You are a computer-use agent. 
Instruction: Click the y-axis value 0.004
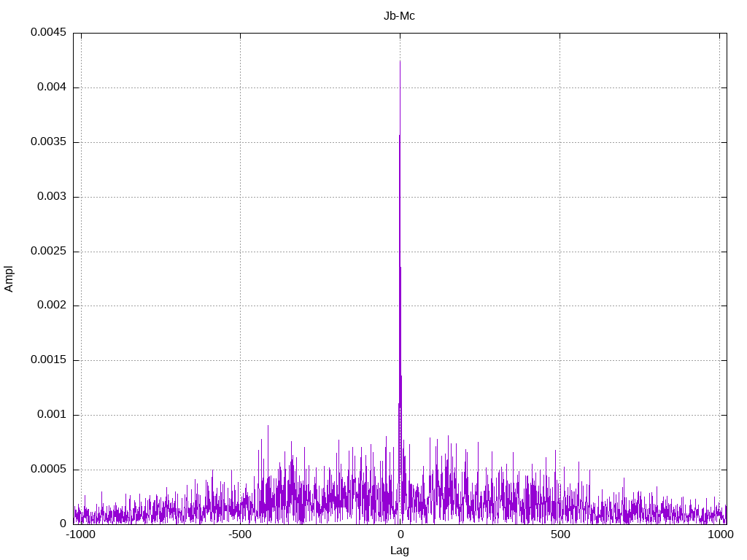point(52,87)
